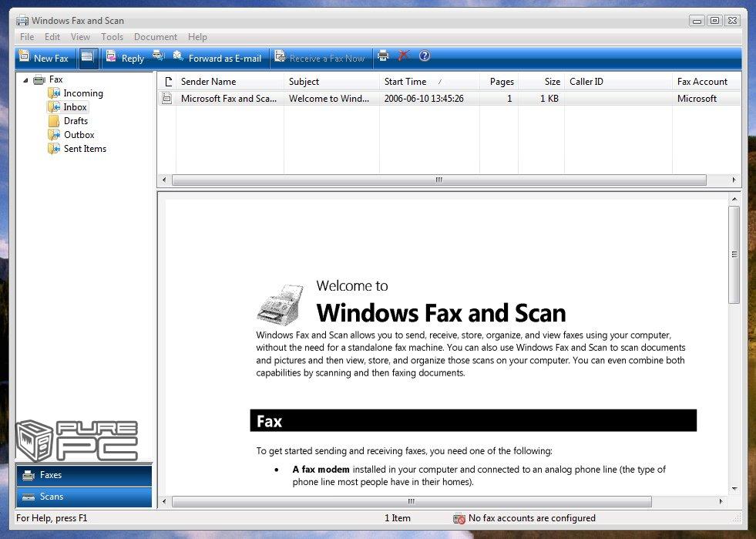This screenshot has width=756, height=539.
Task: Collapse the Fax tree node arrow
Action: 25,80
